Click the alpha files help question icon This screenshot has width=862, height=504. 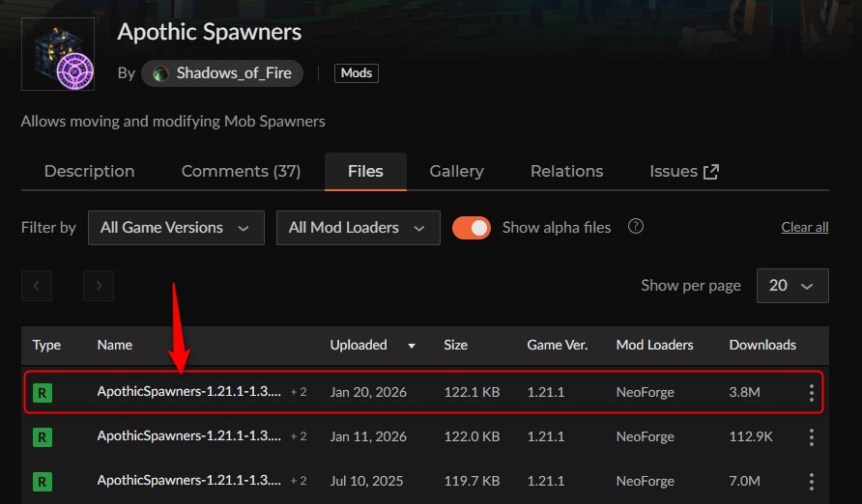(x=636, y=226)
